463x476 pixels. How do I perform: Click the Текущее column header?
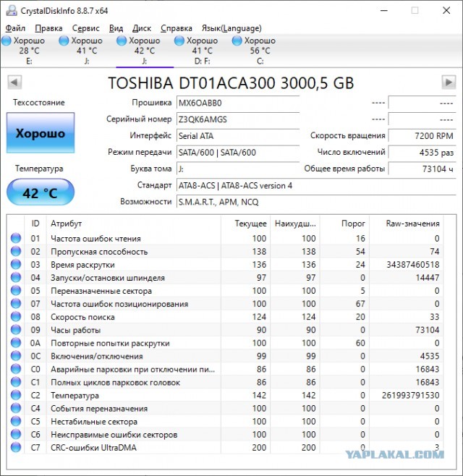tap(246, 224)
